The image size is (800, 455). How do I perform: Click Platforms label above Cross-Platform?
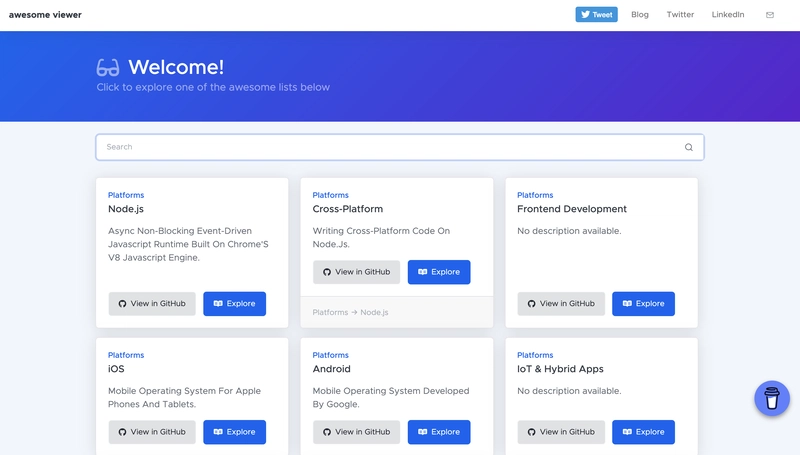(x=331, y=195)
